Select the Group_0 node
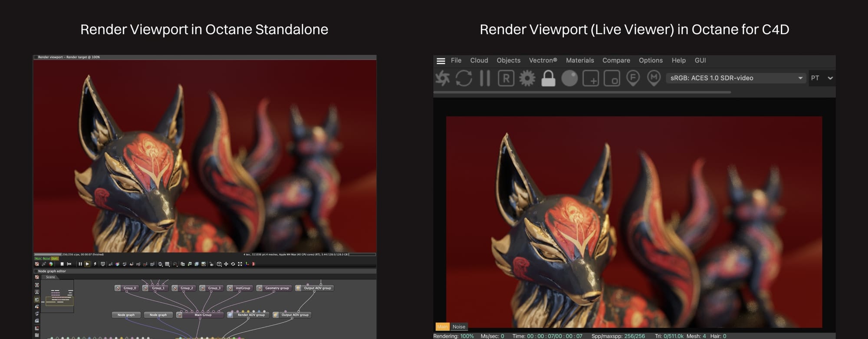 pyautogui.click(x=127, y=288)
